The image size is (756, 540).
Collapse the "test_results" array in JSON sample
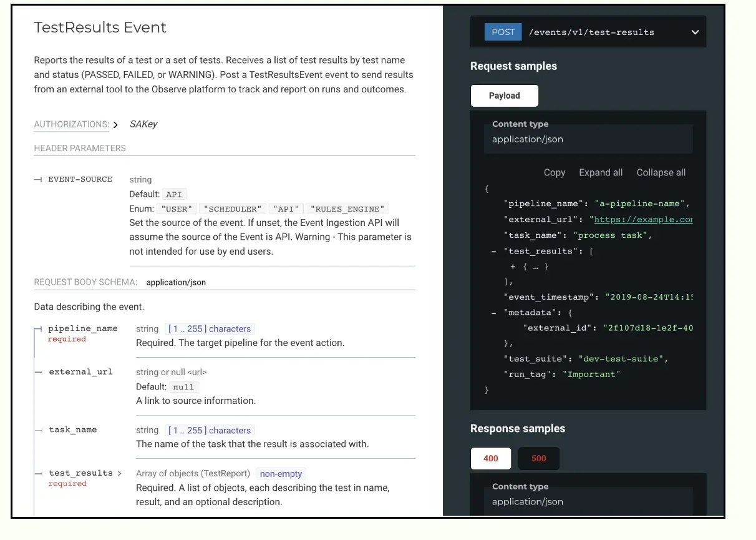pyautogui.click(x=493, y=251)
